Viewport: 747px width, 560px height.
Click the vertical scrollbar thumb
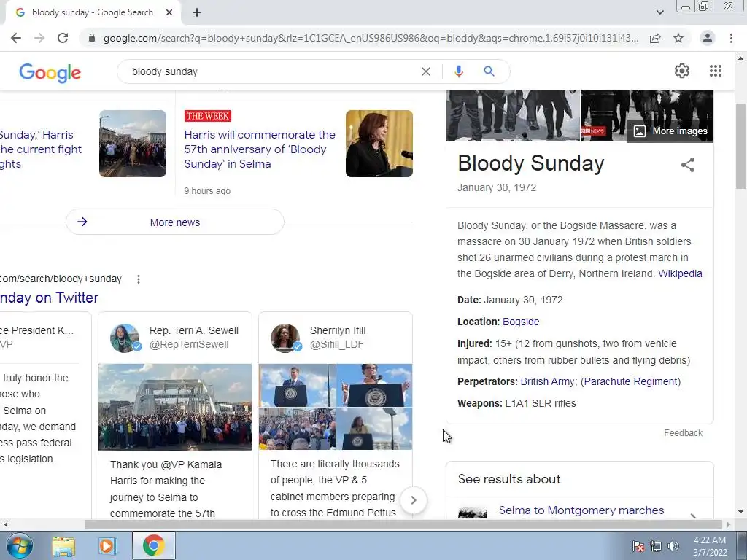(x=740, y=145)
